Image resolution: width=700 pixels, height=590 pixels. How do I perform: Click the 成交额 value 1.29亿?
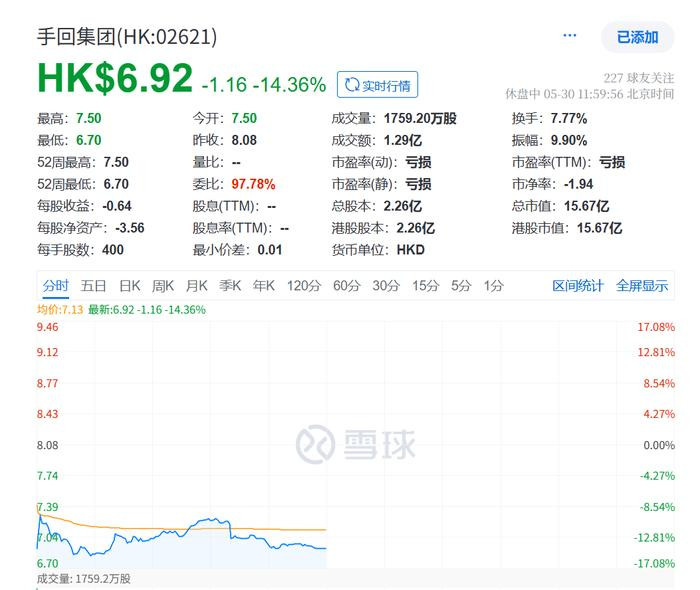pos(403,140)
